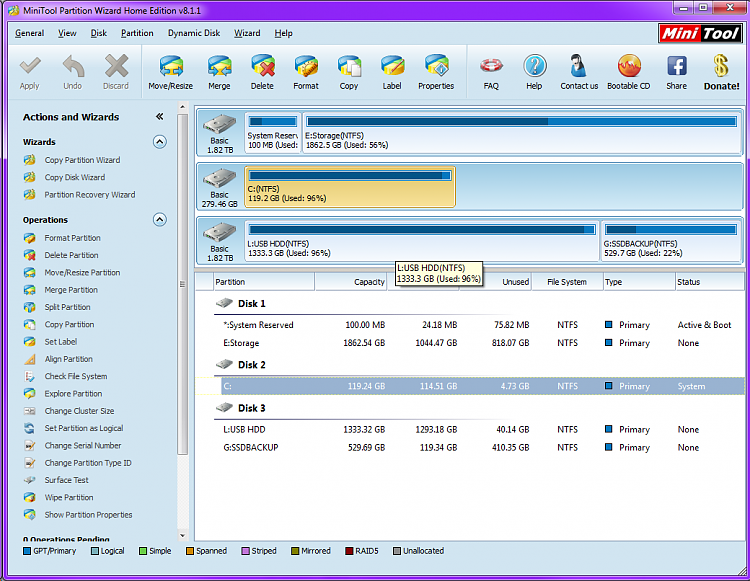Open the View menu
Screen dimensions: 750x581
(67, 33)
